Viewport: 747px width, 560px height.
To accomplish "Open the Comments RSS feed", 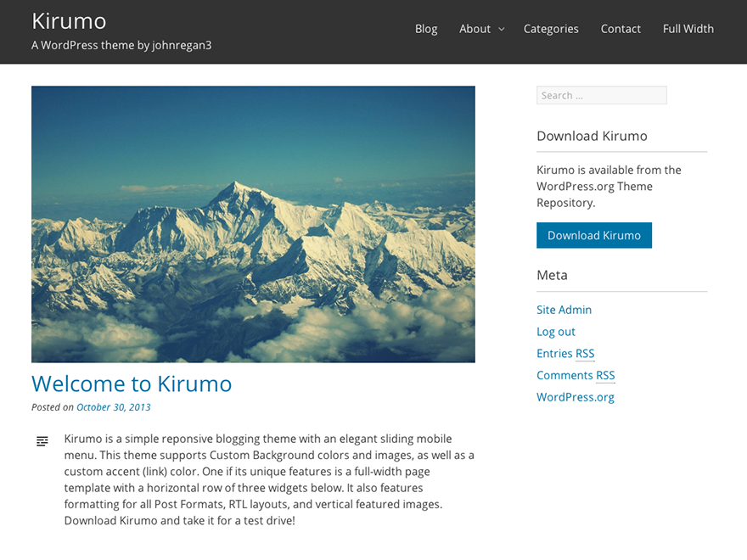I will [x=576, y=375].
